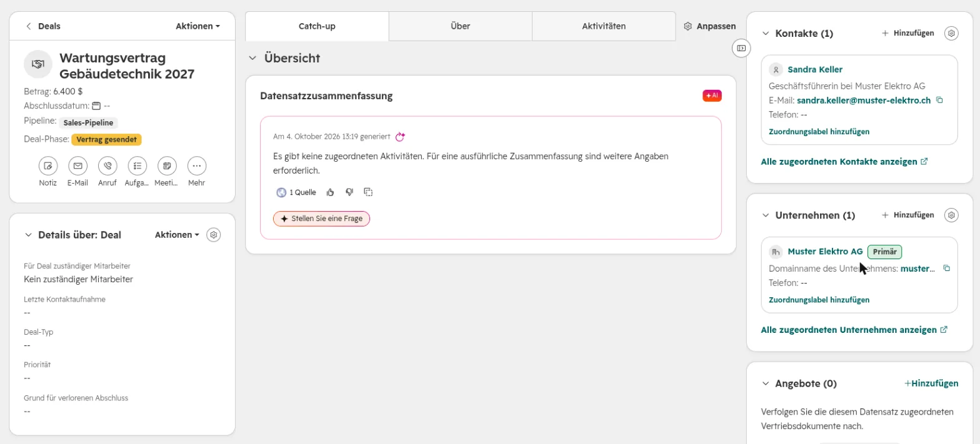The height and width of the screenshot is (444, 980).
Task: Log a call using the Anruf icon
Action: [107, 166]
